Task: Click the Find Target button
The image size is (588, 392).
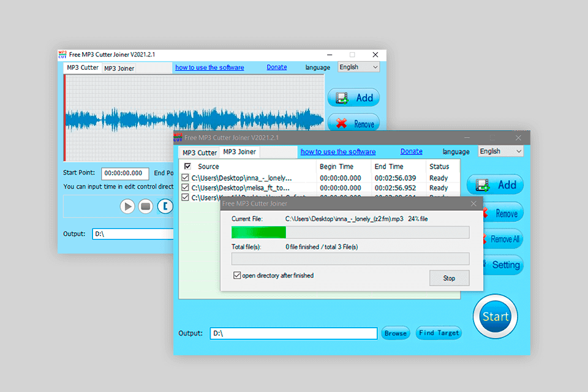Action: click(x=439, y=333)
